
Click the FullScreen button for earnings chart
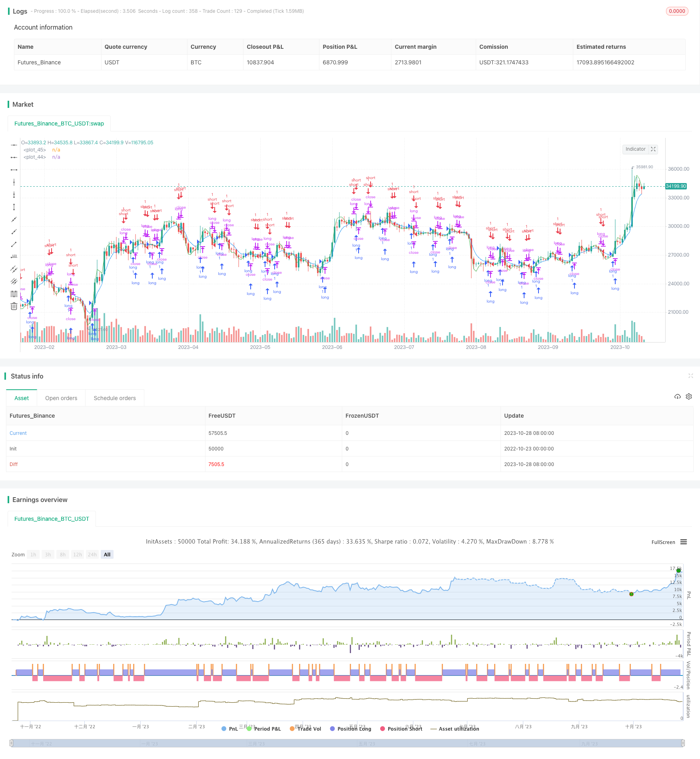[x=663, y=542]
